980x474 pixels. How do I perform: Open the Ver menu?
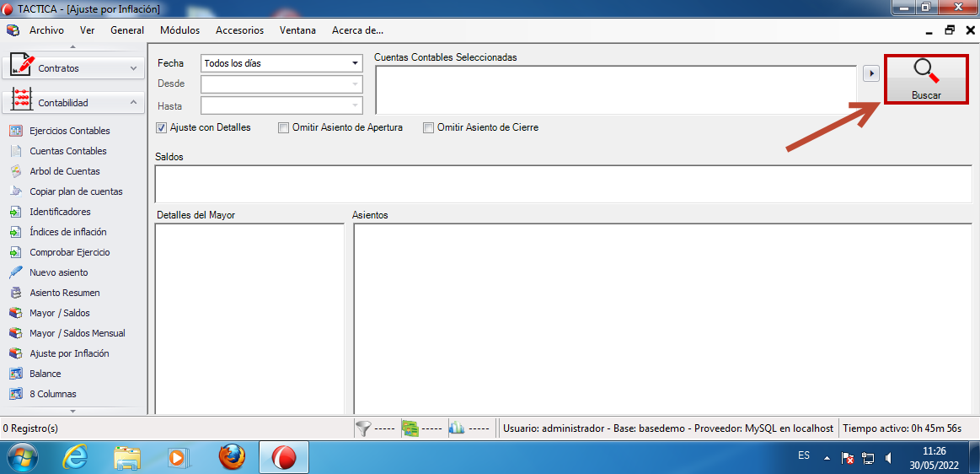coord(87,30)
